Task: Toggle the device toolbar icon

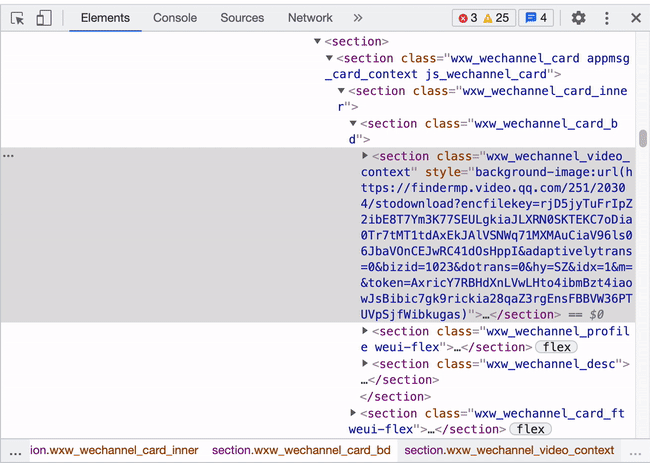Action: [44, 18]
